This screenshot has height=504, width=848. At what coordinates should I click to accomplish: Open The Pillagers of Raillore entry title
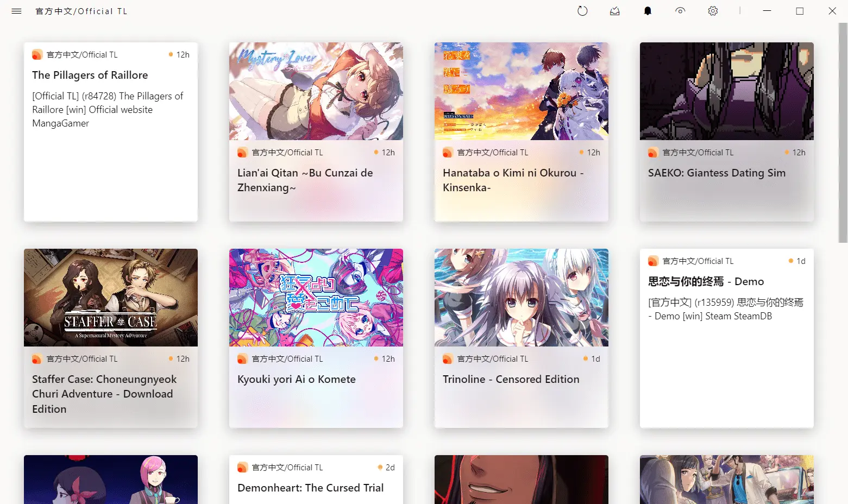pyautogui.click(x=90, y=75)
